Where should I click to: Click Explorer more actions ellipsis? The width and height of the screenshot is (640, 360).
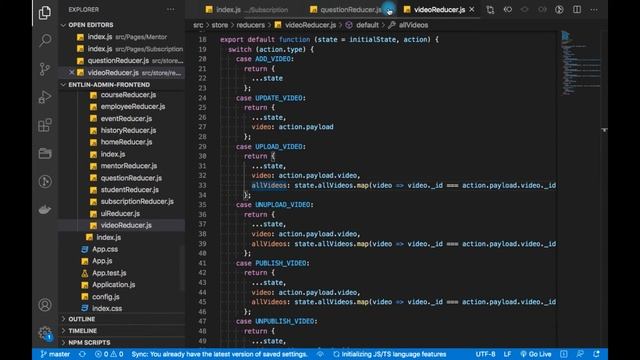tap(170, 9)
